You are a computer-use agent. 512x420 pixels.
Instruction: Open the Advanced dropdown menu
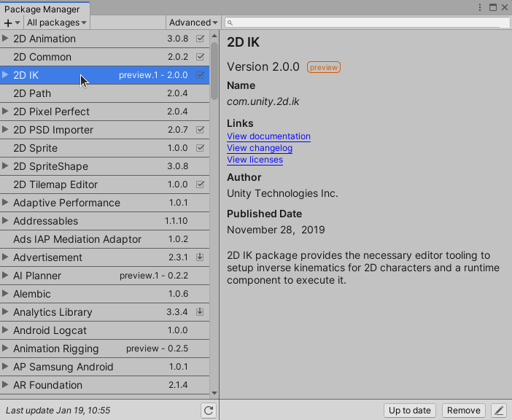(x=193, y=23)
